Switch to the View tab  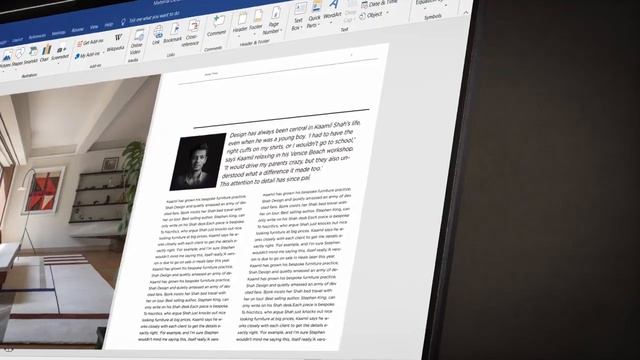(x=94, y=27)
